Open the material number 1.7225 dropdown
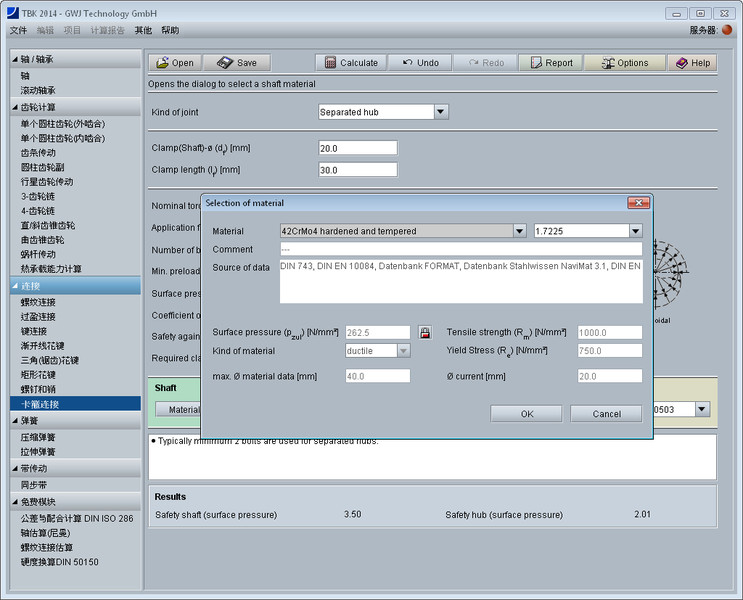The width and height of the screenshot is (743, 600). tap(635, 231)
